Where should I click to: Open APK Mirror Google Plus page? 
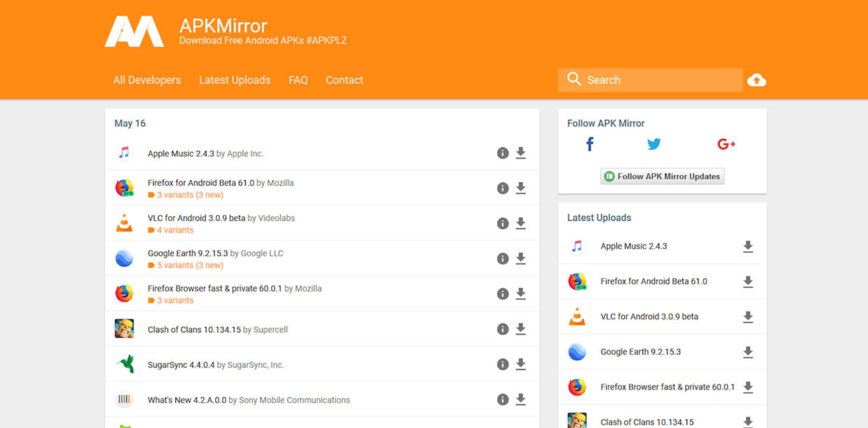click(x=726, y=145)
